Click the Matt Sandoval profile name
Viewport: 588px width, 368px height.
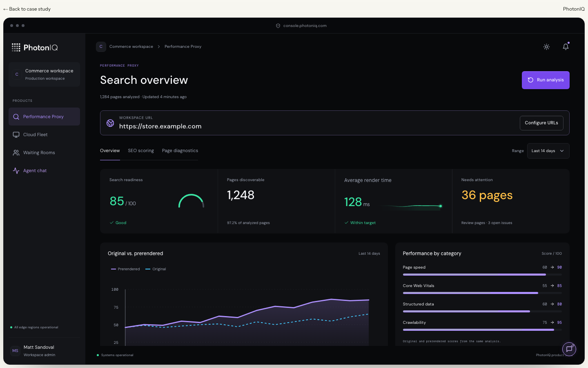coord(39,347)
